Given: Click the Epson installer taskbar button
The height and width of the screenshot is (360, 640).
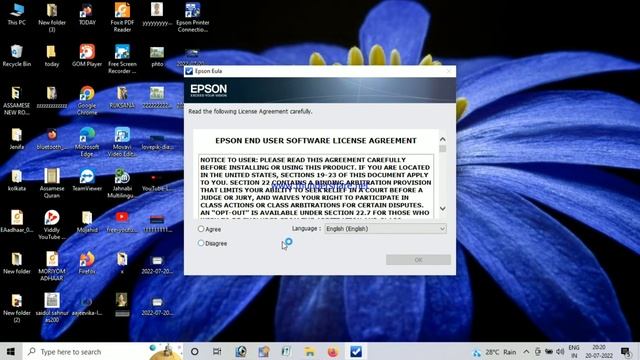Looking at the screenshot, I should (356, 351).
